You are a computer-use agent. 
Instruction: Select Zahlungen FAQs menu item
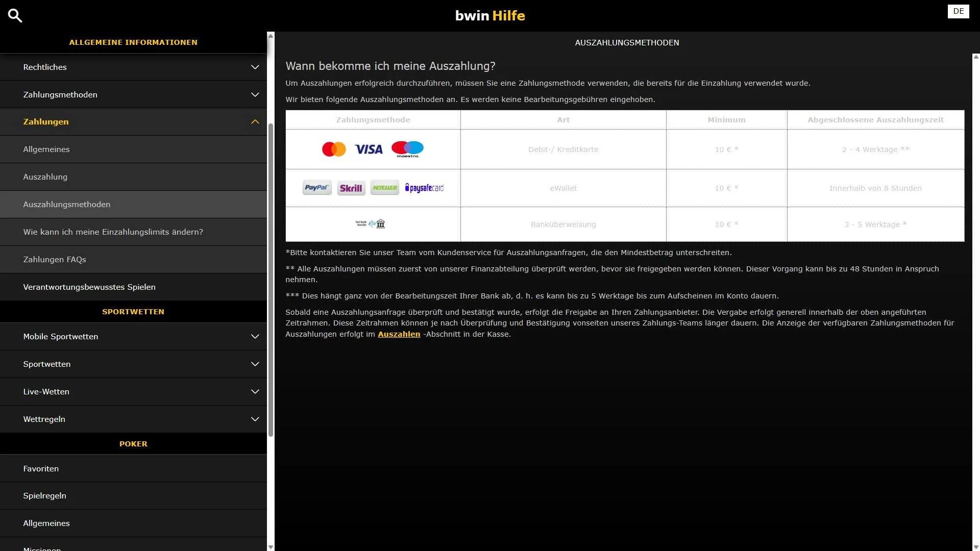point(54,260)
